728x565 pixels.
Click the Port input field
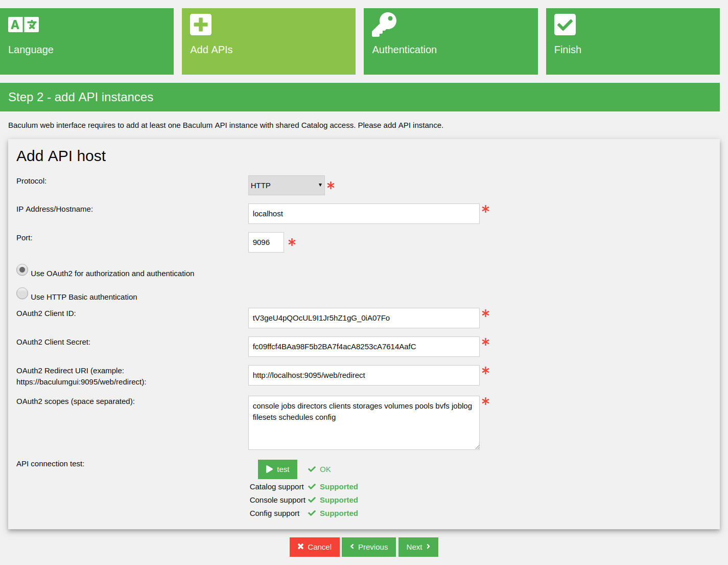click(266, 242)
